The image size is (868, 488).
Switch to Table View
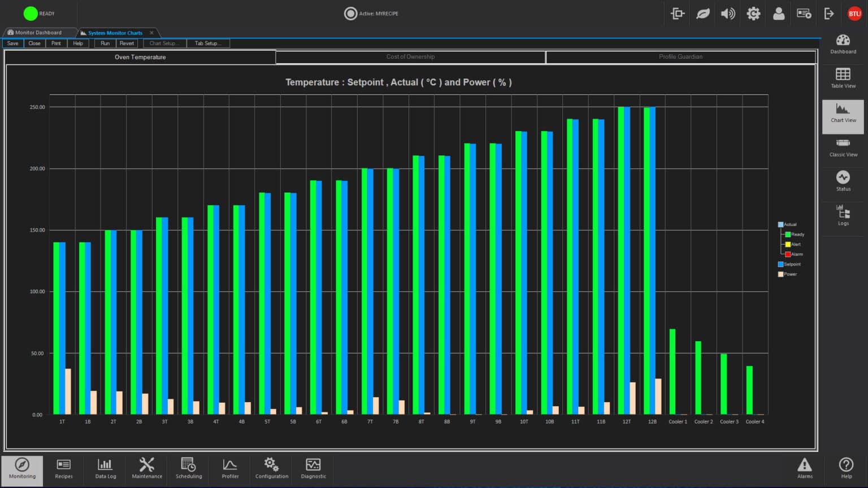(x=843, y=78)
